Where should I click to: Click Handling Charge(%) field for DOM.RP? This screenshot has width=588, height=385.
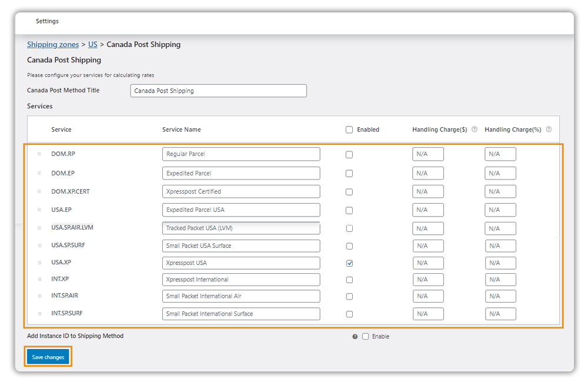coord(500,154)
